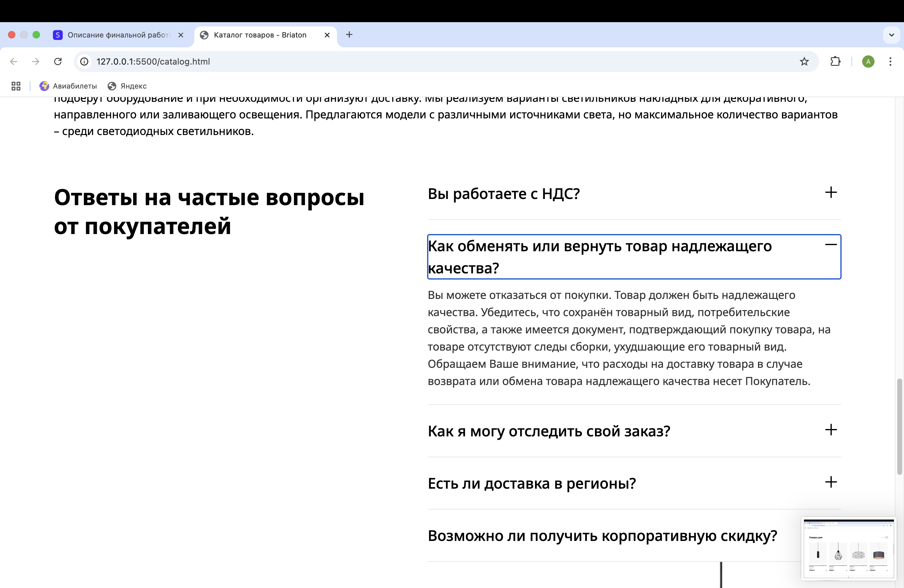Open a new browser tab
This screenshot has width=904, height=588.
click(349, 35)
